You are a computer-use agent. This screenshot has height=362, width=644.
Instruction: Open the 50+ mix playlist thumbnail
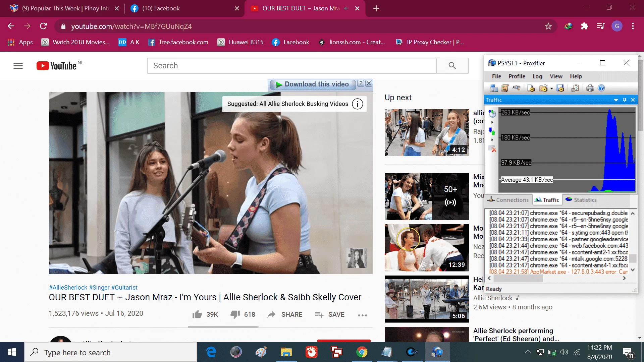[427, 196]
